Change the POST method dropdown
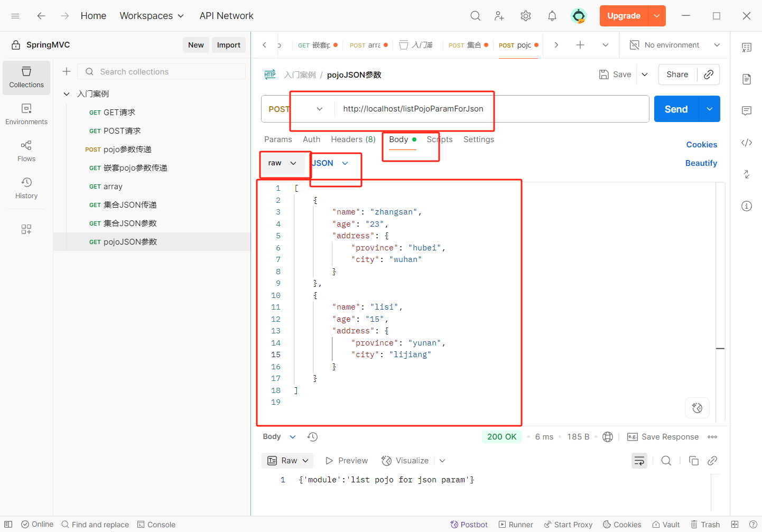 [296, 109]
